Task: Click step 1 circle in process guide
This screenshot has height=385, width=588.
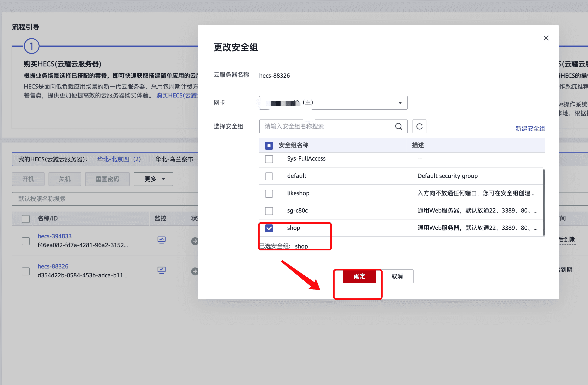Action: click(x=31, y=46)
